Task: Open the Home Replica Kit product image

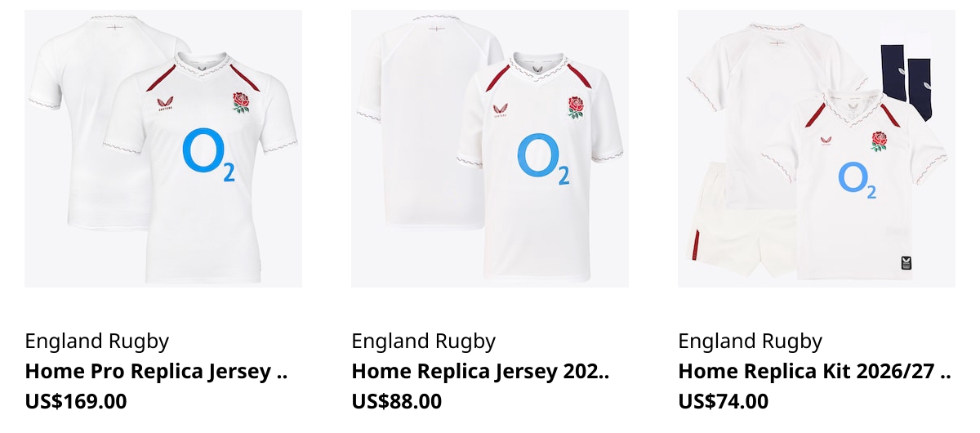Action: 817,149
